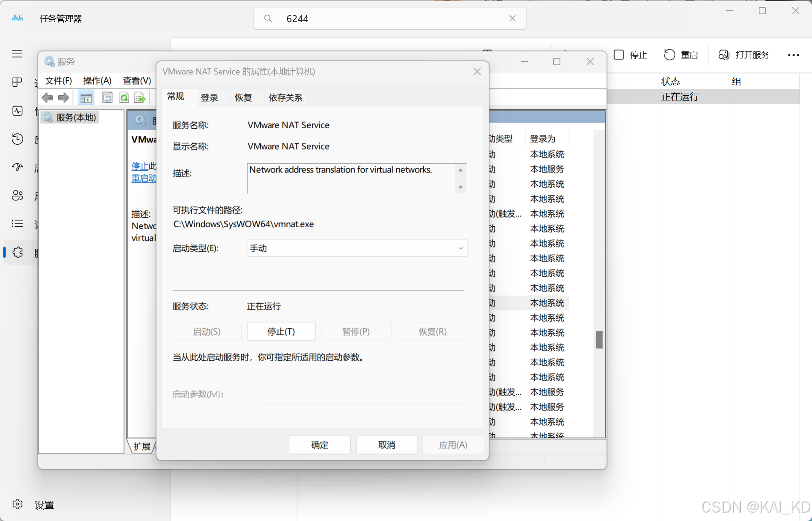Image resolution: width=812 pixels, height=521 pixels.
Task: Click the Export list icon in Services toolbar
Action: coord(140,98)
